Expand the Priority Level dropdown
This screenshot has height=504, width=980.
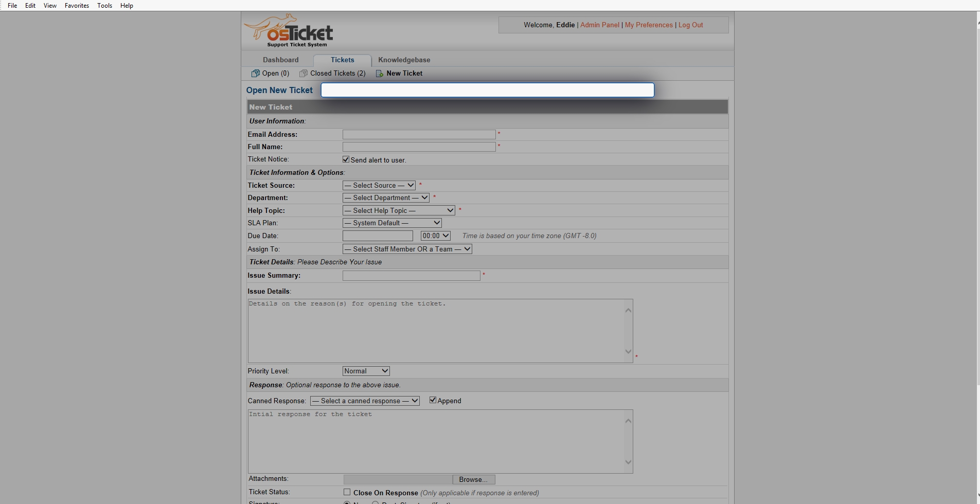point(366,371)
